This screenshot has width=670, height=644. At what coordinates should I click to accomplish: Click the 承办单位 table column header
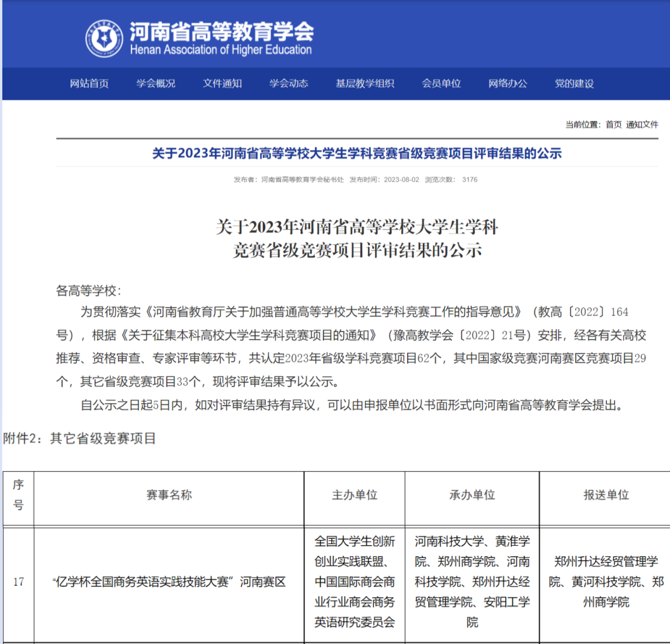pos(472,495)
